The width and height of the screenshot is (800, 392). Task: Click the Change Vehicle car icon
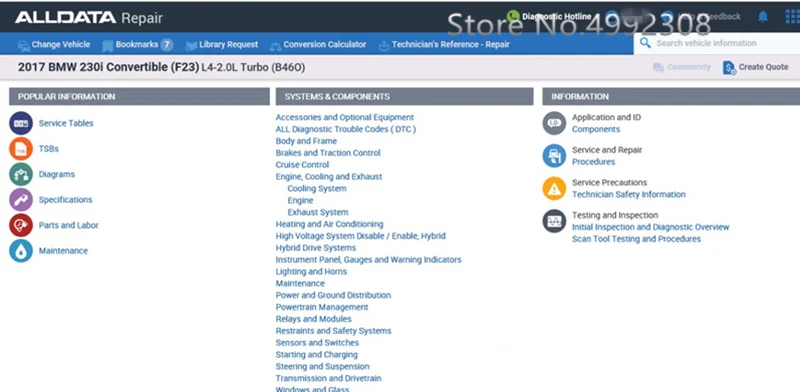[x=23, y=45]
